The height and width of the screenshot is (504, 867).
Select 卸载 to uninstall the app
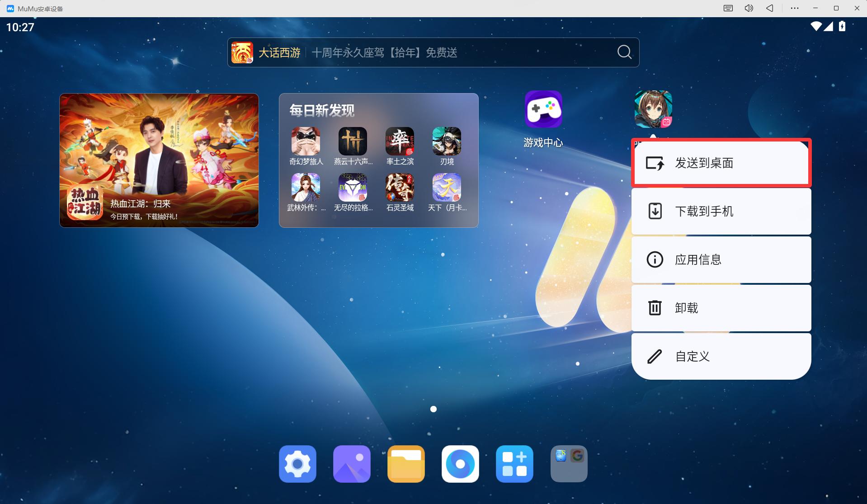pyautogui.click(x=721, y=308)
